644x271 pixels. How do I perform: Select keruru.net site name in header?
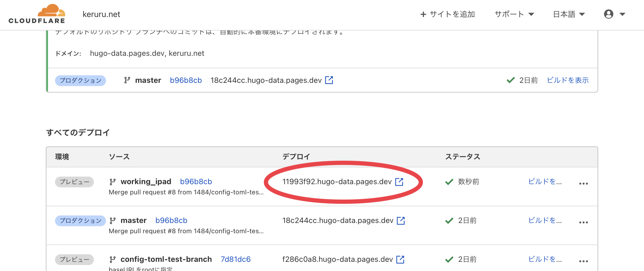101,14
